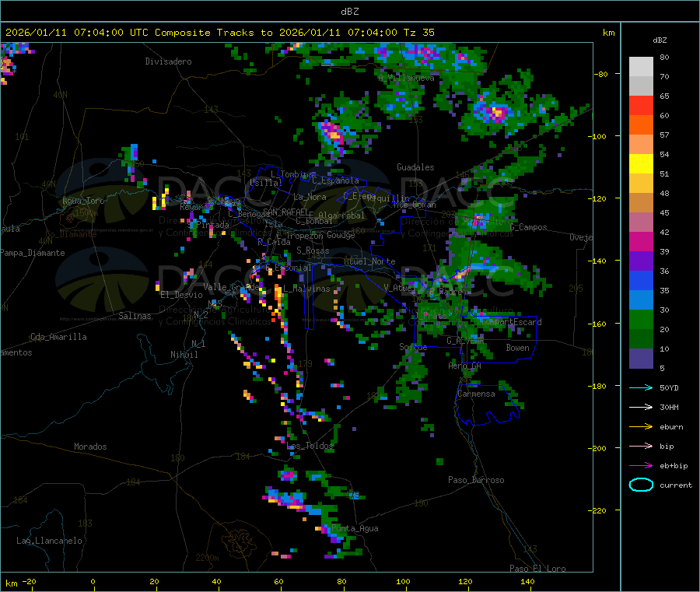Click the white 30HM track arrow
The image size is (700, 592).
click(641, 407)
